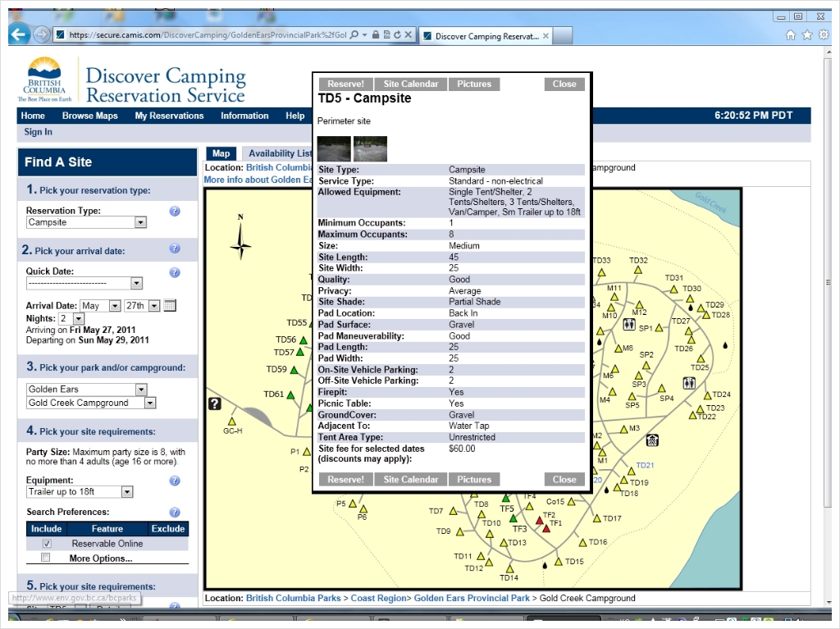840x629 pixels.
Task: Tick the More Options checkbox
Action: [46, 558]
